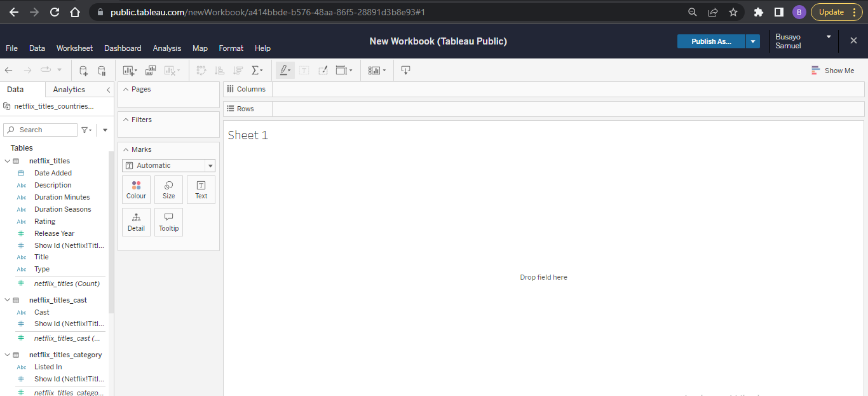Click the New Data Source icon
868x396 pixels.
pyautogui.click(x=83, y=71)
